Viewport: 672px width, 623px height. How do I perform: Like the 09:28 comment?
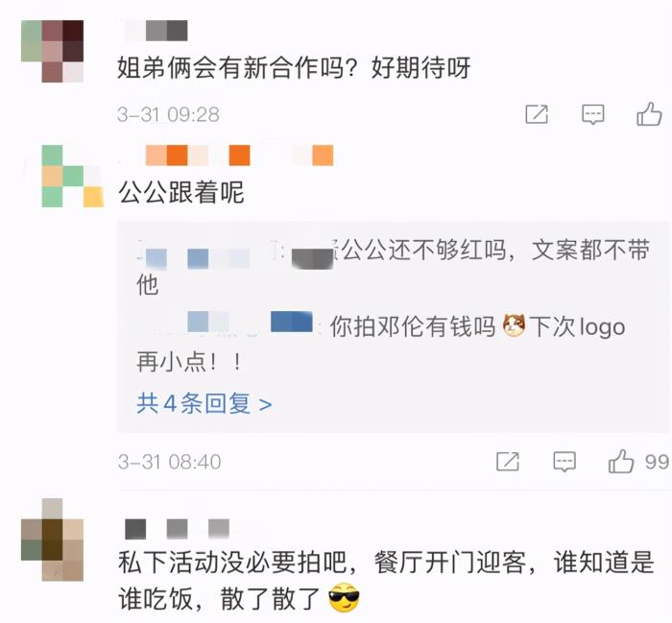(649, 114)
